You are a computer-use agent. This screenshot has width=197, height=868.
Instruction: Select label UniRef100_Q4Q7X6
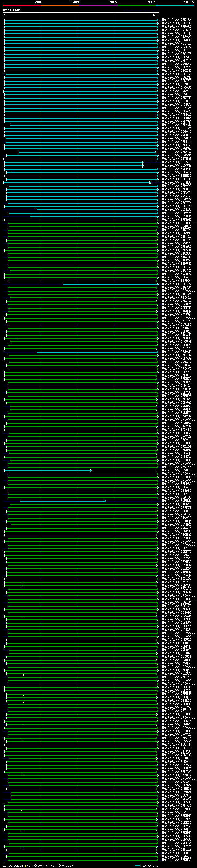click(177, 271)
